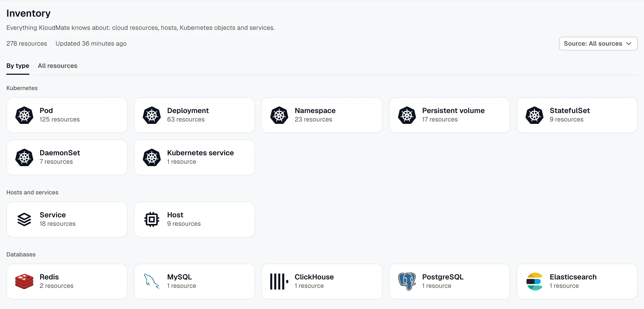This screenshot has width=644, height=309.
Task: Click the DaemonSet card icon
Action: [x=24, y=157]
